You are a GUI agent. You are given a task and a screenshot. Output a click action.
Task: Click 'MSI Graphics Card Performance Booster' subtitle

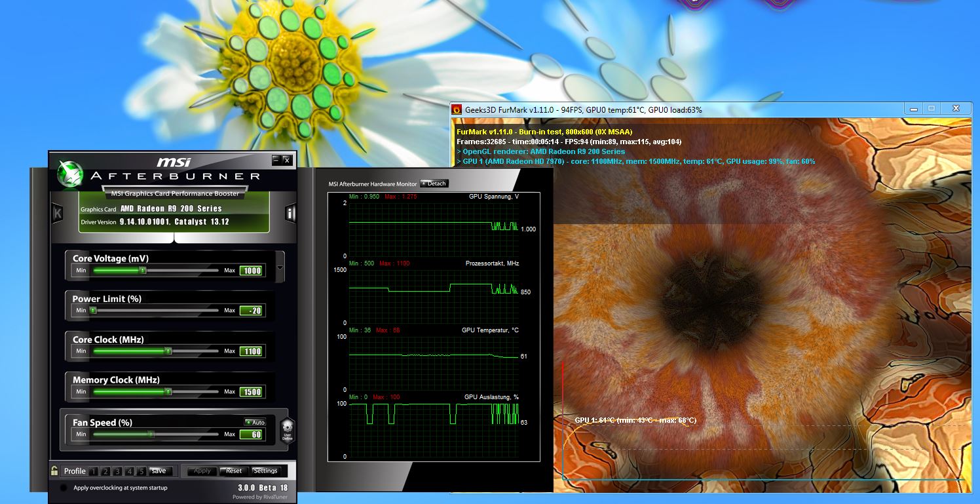tap(174, 193)
